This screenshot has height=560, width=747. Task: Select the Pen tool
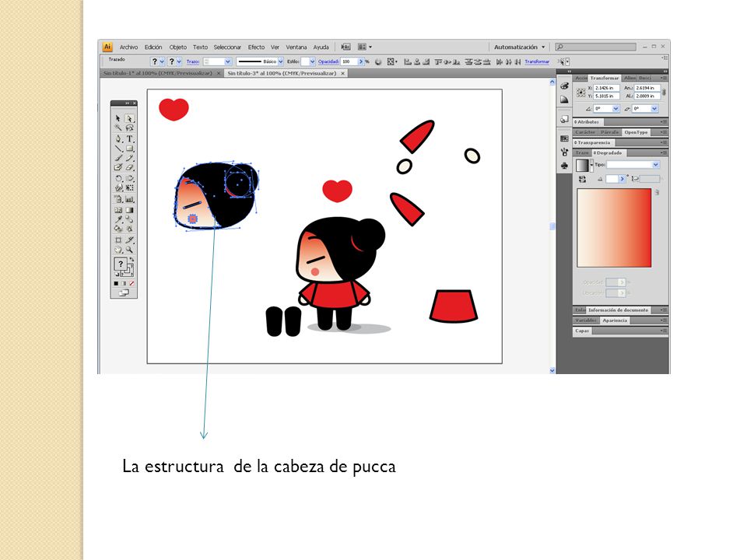pyautogui.click(x=118, y=138)
